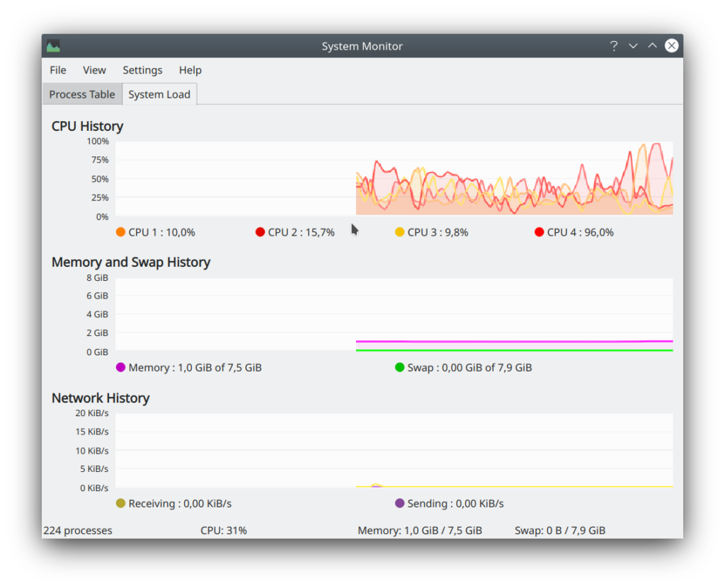Minimize window with the down chevron button
Viewport: 725px width, 588px height.
633,46
